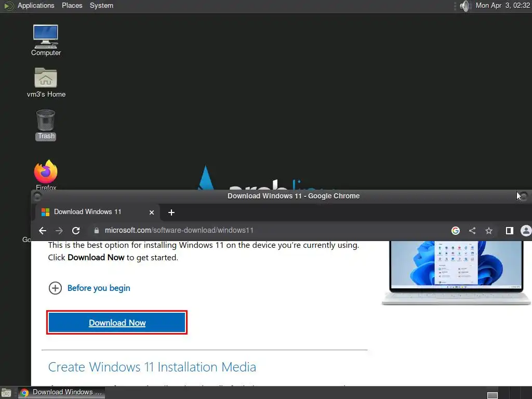Open Computer desktop icon
The width and height of the screenshot is (532, 399).
46,40
